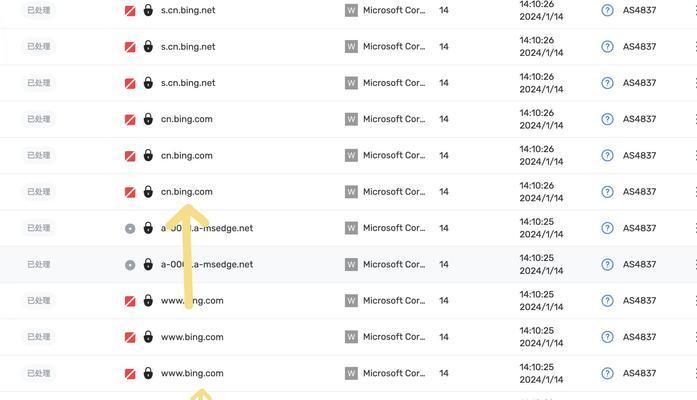
Task: Open the question mark icon on the last www.bing.com row
Action: click(607, 373)
